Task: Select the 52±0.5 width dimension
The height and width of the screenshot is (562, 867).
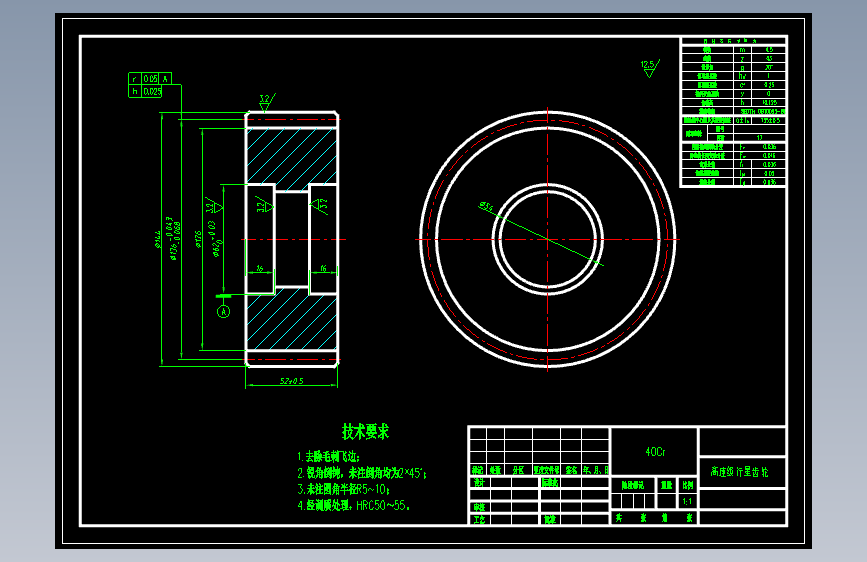Action: pos(291,381)
